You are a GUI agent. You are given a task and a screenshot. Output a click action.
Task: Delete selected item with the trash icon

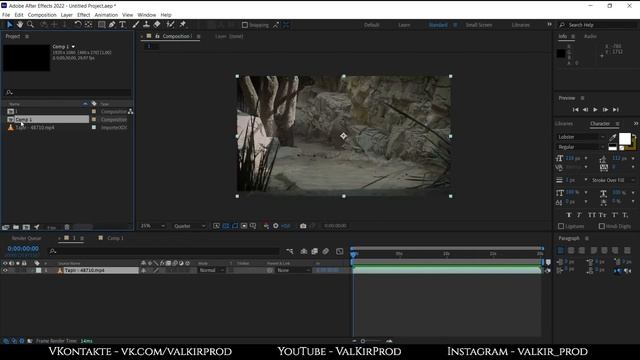(x=67, y=227)
